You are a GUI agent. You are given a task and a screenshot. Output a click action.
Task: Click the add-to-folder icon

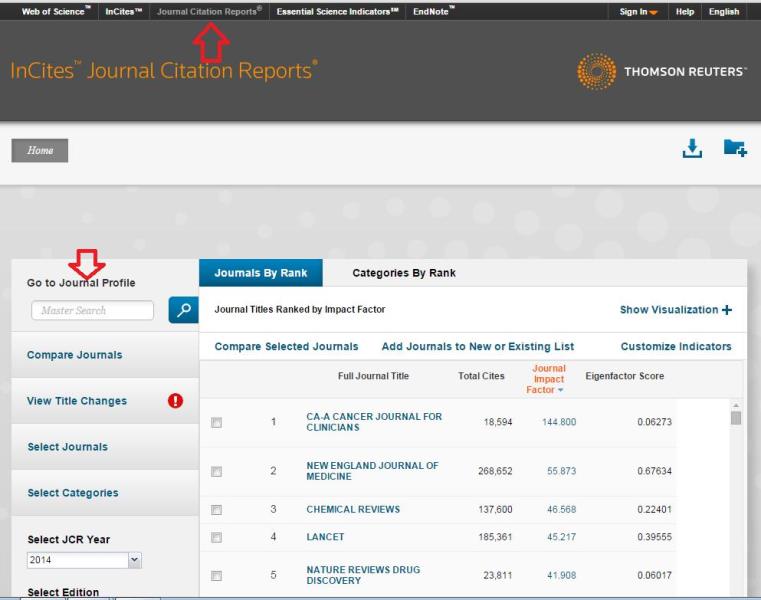click(735, 148)
